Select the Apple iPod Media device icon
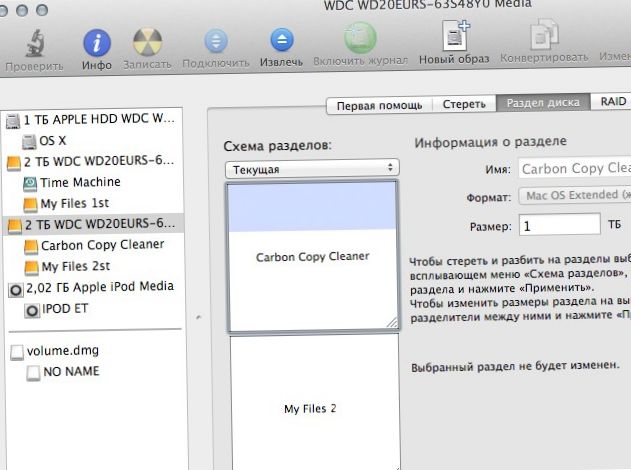This screenshot has height=470, width=631. 16,290
